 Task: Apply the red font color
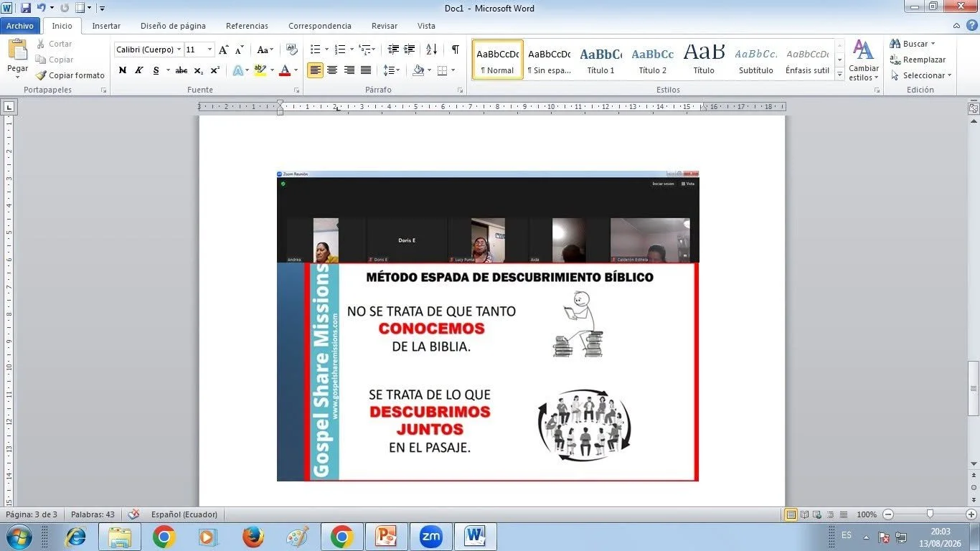[285, 70]
